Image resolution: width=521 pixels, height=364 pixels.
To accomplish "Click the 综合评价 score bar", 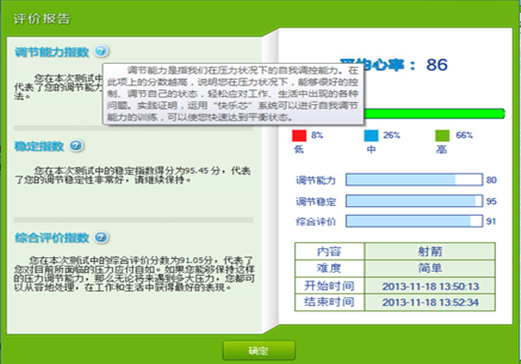I will tap(414, 221).
